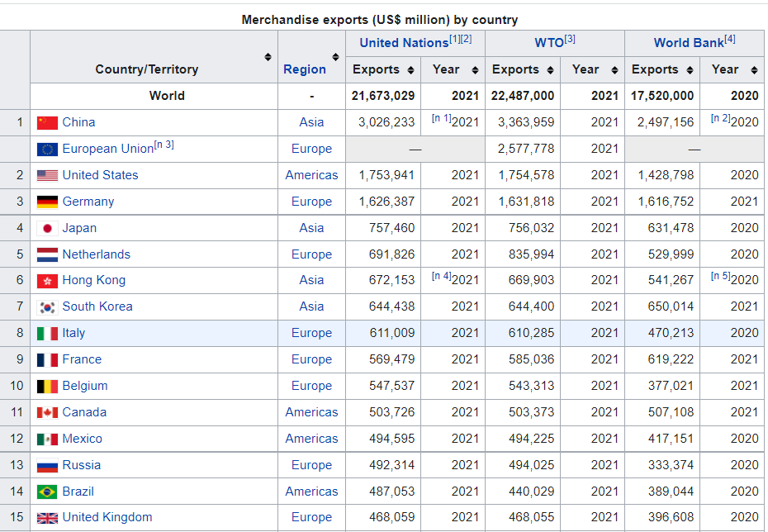
Task: Click the Canada flag icon
Action: click(47, 412)
